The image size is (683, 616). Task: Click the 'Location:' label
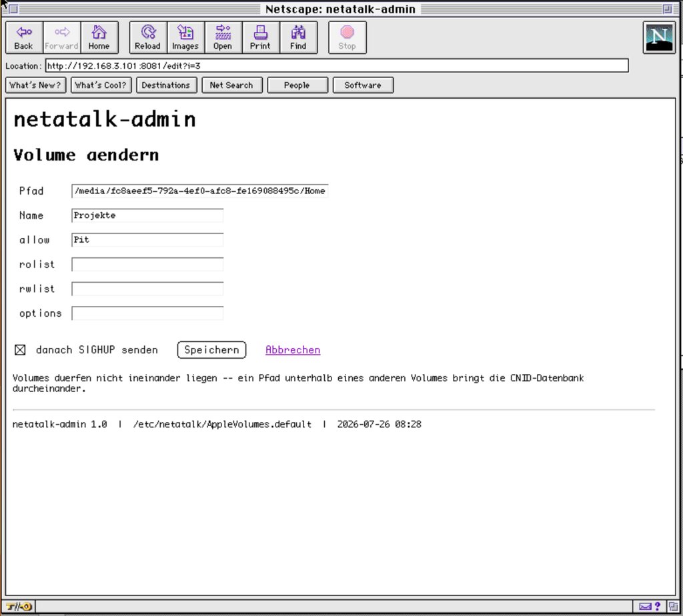click(x=23, y=66)
